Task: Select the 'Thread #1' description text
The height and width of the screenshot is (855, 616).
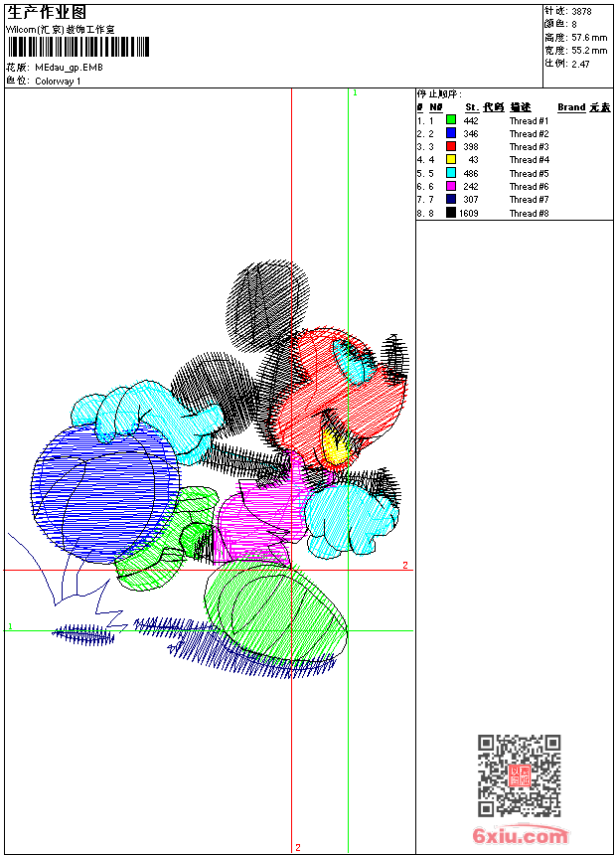Action: (x=529, y=120)
